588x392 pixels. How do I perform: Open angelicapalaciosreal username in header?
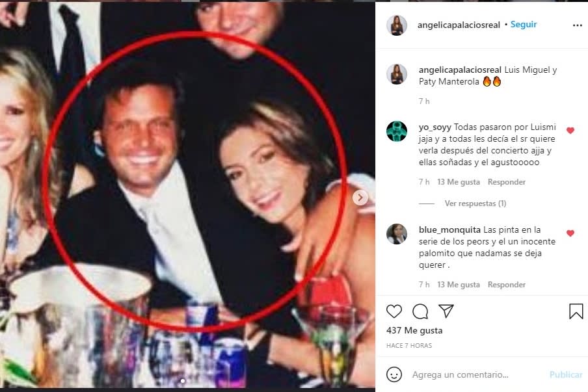pyautogui.click(x=460, y=25)
